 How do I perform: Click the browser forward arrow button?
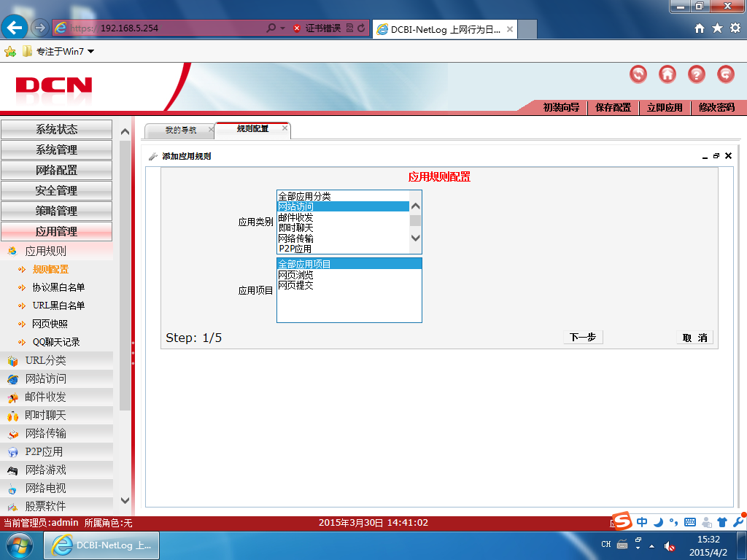click(39, 28)
